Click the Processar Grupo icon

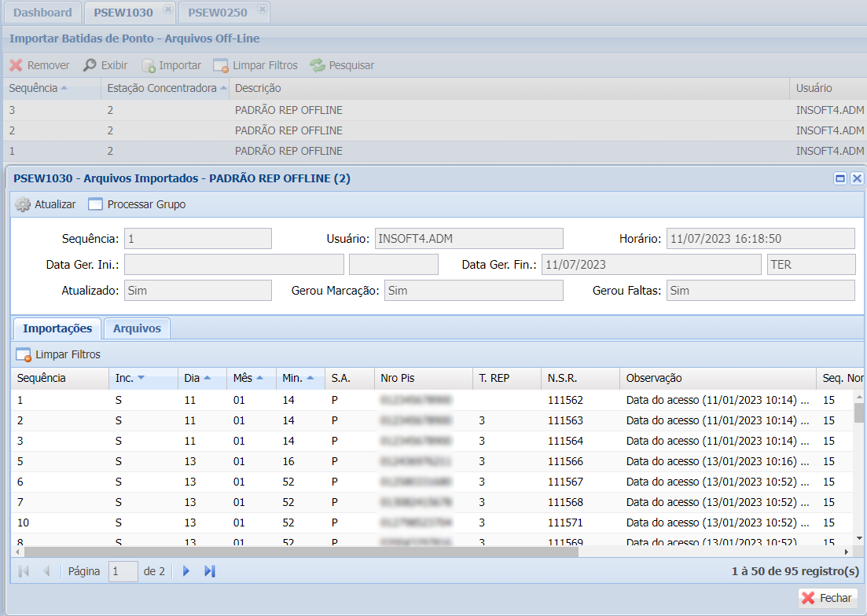pyautogui.click(x=95, y=204)
